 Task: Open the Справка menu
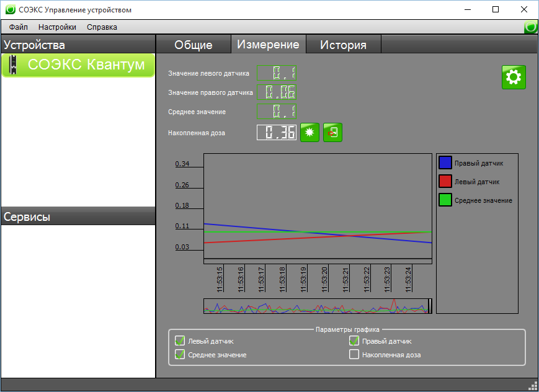pyautogui.click(x=102, y=27)
